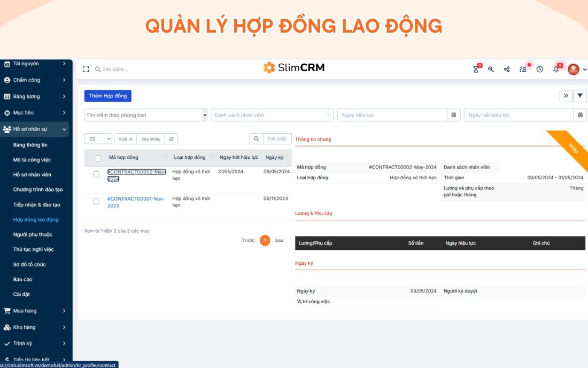Expand Trình ký menu chevron
This screenshot has width=588, height=368.
[64, 343]
